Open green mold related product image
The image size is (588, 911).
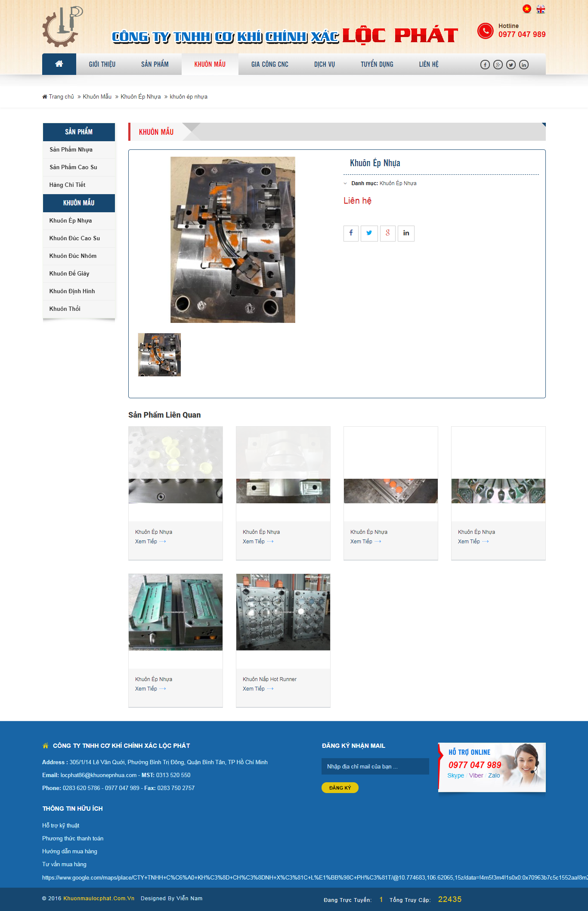point(176,612)
